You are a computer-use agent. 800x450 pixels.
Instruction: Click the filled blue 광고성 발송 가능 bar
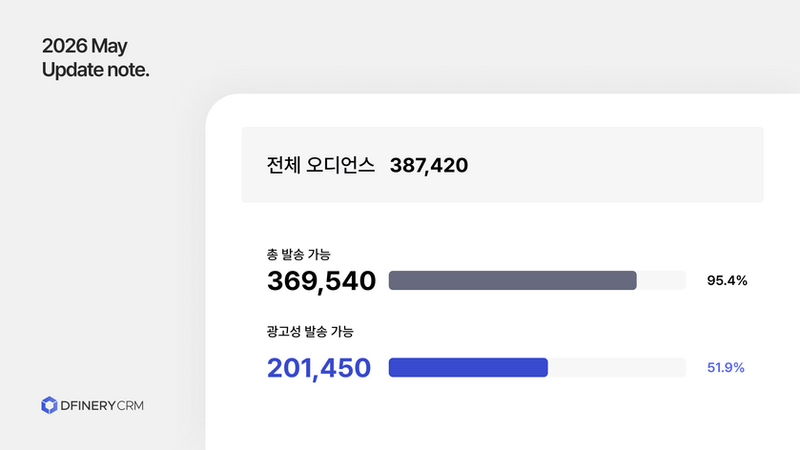coord(468,367)
